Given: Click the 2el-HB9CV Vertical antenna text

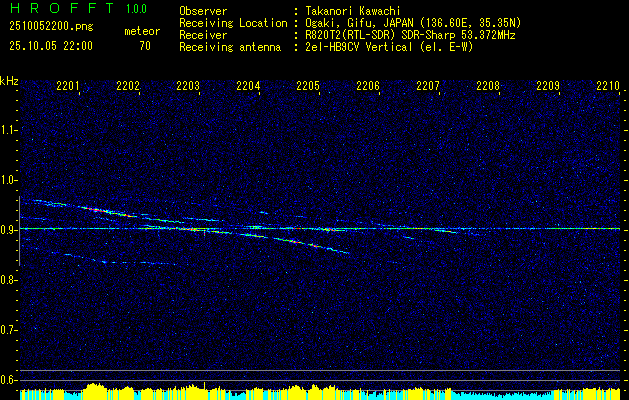Looking at the screenshot, I should click(x=390, y=47).
